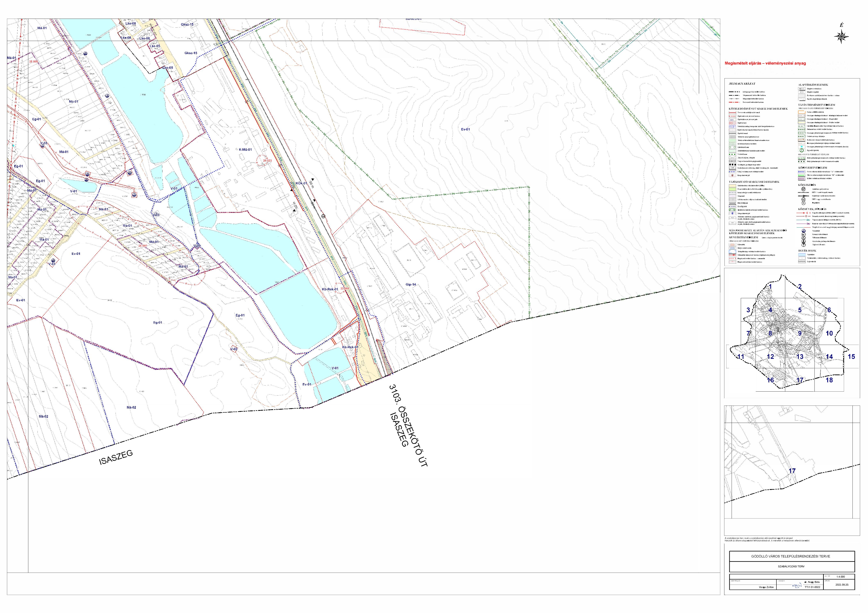This screenshot has width=868, height=613.
Task: Click the Vízműkút legend symbol
Action: tap(804, 231)
